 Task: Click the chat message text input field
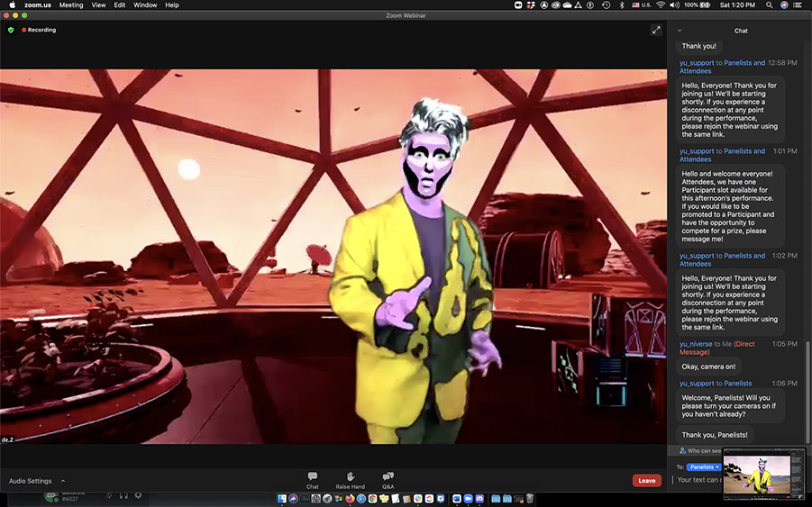click(x=696, y=480)
